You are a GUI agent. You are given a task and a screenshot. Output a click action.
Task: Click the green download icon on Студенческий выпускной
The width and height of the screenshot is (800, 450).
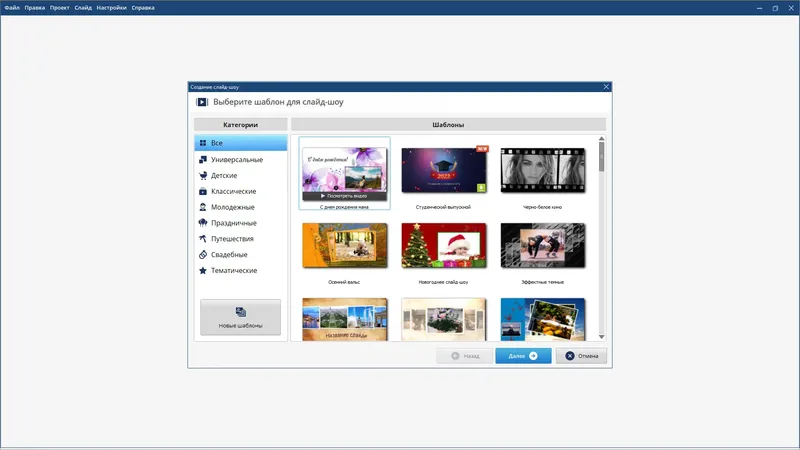click(481, 188)
